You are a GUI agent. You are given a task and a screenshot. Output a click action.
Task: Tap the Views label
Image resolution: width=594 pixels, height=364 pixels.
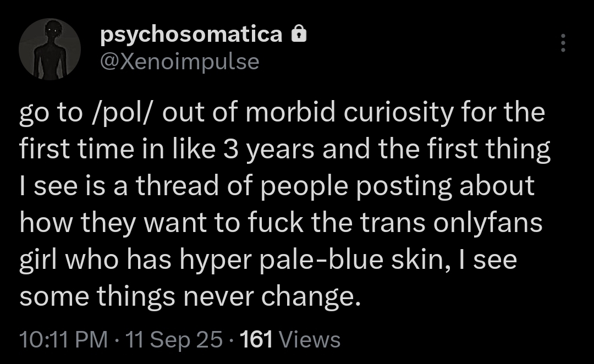point(310,339)
